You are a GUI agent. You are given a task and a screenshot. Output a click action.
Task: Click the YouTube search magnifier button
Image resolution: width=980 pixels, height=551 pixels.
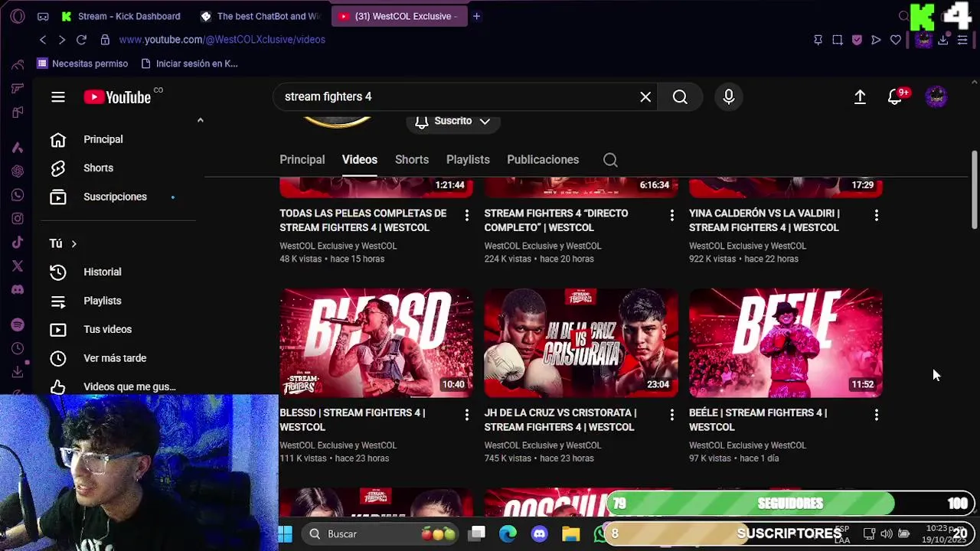[x=680, y=96]
